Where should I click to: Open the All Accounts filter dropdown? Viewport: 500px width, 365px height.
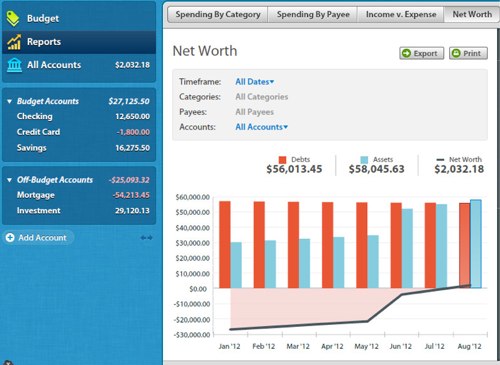(x=261, y=127)
